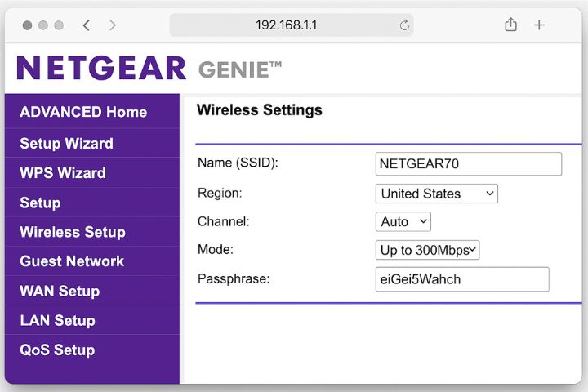Click the Passphrase: label

(x=234, y=278)
